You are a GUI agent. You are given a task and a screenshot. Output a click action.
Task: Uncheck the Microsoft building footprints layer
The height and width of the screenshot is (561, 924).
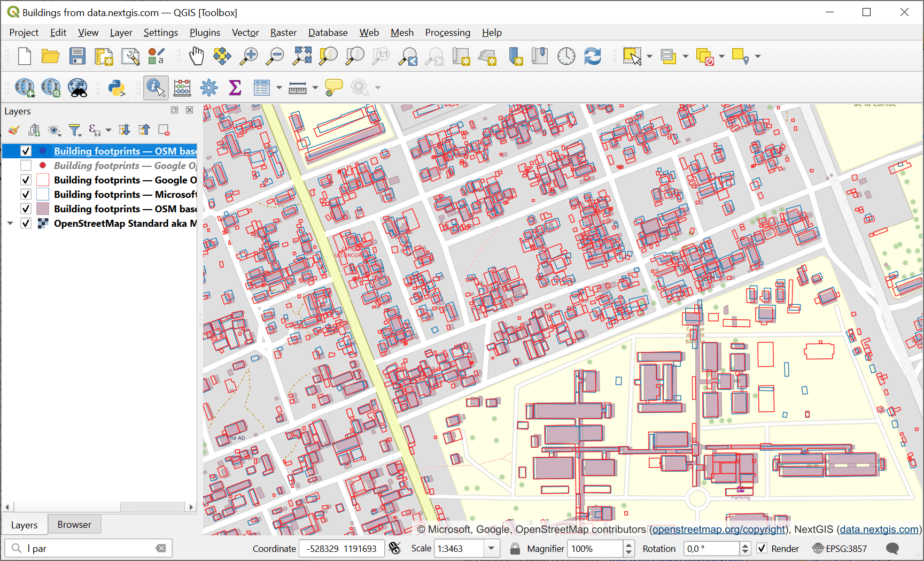coord(26,195)
